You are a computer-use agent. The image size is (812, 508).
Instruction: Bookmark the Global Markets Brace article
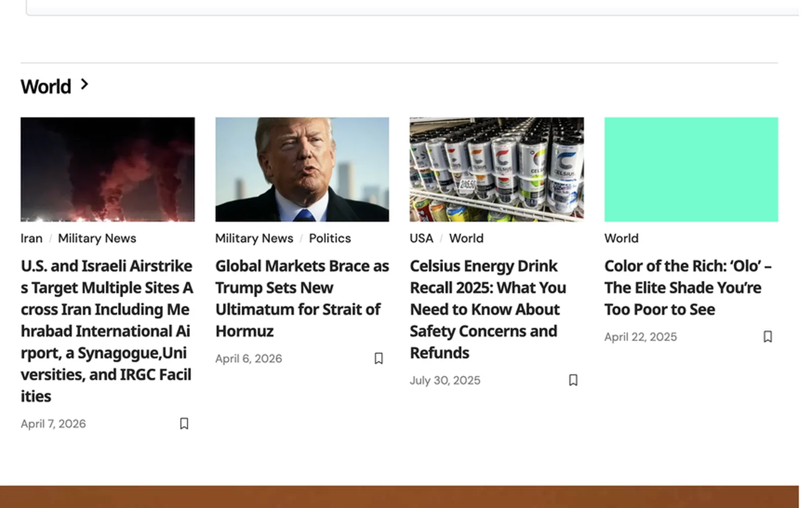379,358
